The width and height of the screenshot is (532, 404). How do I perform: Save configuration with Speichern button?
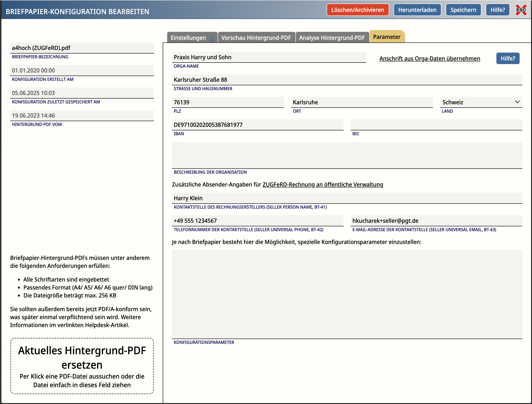click(463, 10)
